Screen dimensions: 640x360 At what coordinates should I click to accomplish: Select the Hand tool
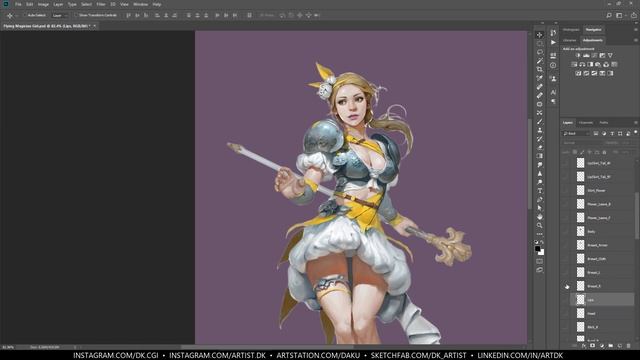click(x=540, y=217)
